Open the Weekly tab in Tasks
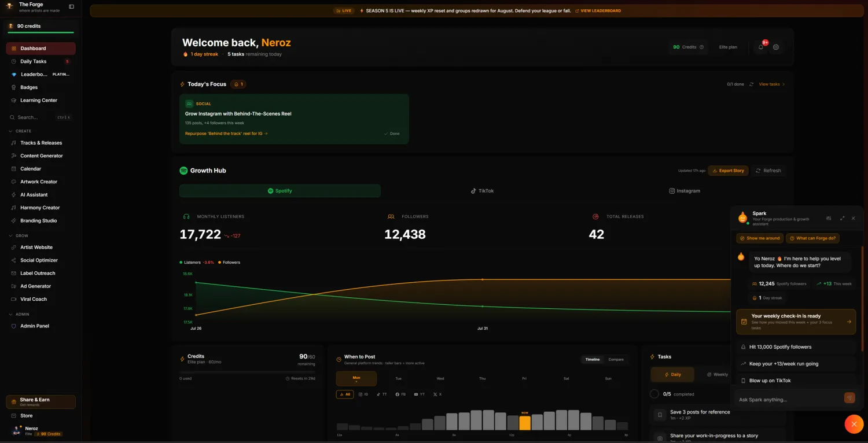The width and height of the screenshot is (868, 443). point(717,374)
